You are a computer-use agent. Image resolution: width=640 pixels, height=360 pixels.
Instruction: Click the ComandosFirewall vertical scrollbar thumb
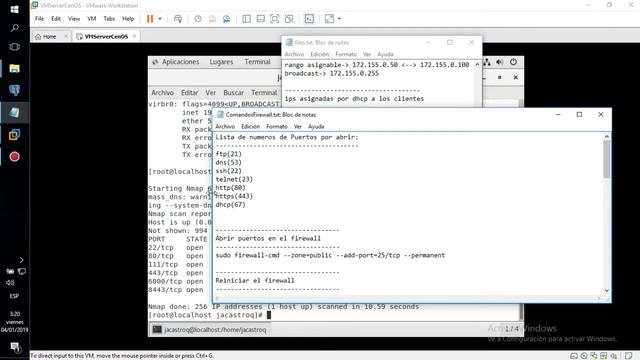pos(607,159)
